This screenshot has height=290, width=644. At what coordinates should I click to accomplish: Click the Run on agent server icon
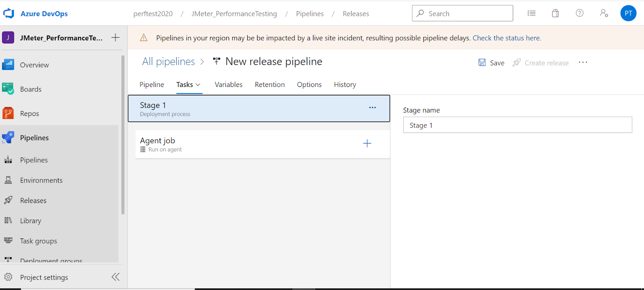(x=143, y=149)
